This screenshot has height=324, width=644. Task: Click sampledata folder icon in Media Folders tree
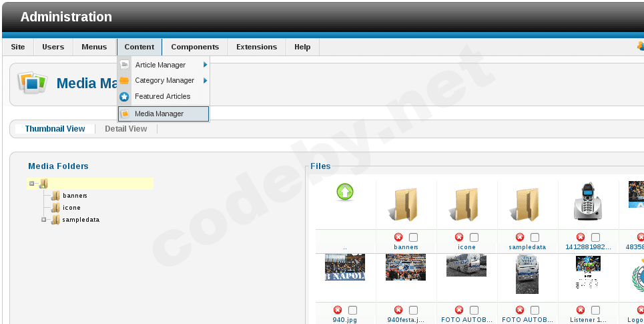[x=55, y=220]
